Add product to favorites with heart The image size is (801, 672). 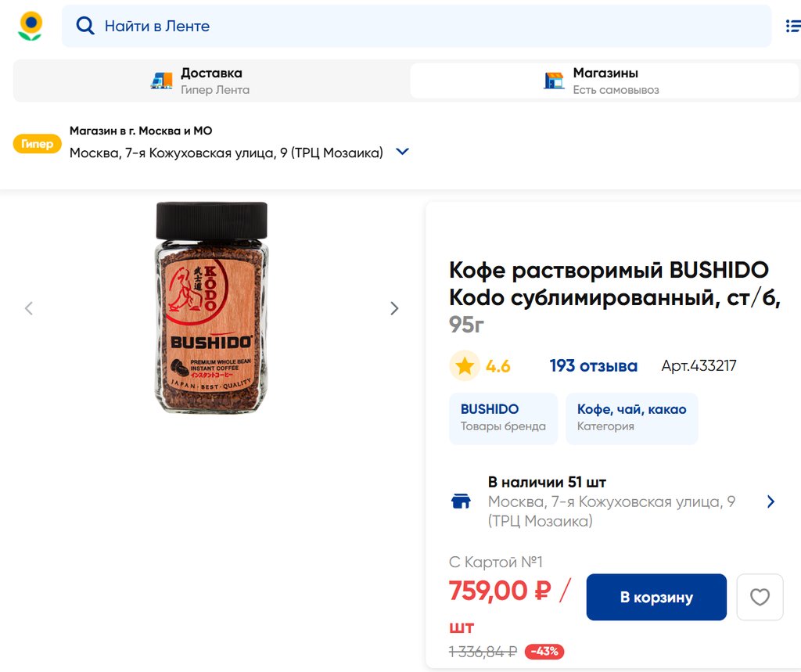(760, 598)
